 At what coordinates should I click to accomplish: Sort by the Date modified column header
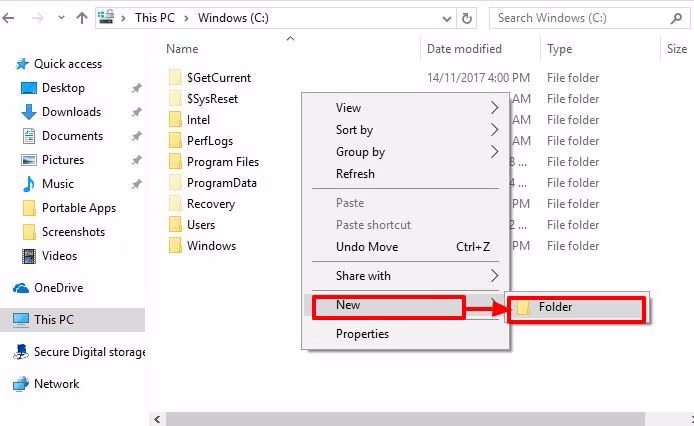click(x=464, y=49)
